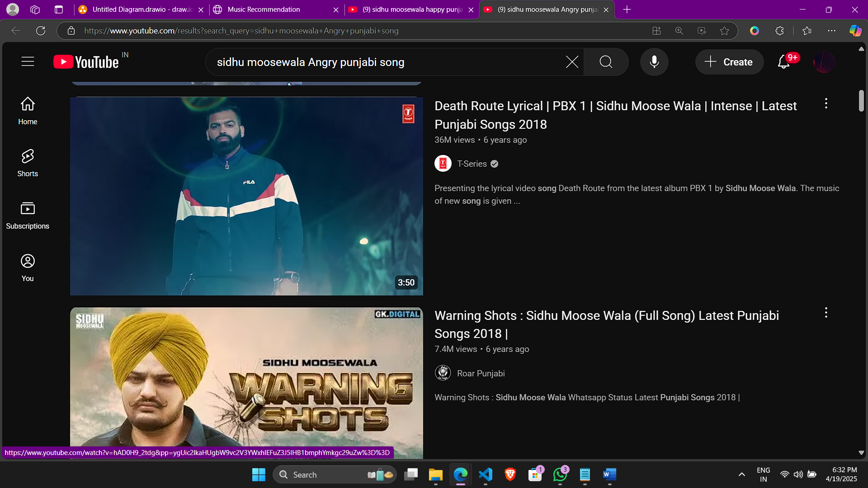Open the T-Series channel link

[472, 164]
